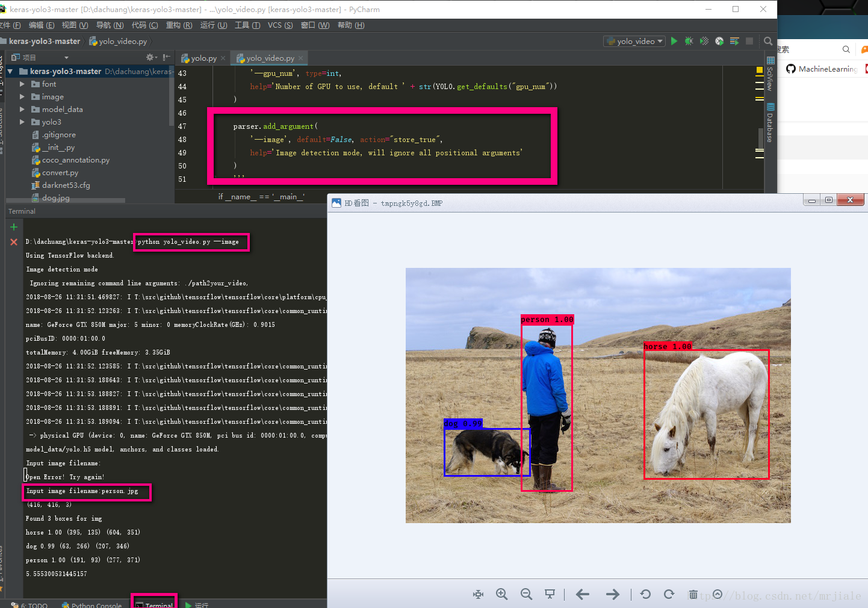868x608 pixels.
Task: Click yolo_video.py breadcrumb in navigation bar
Action: (118, 41)
